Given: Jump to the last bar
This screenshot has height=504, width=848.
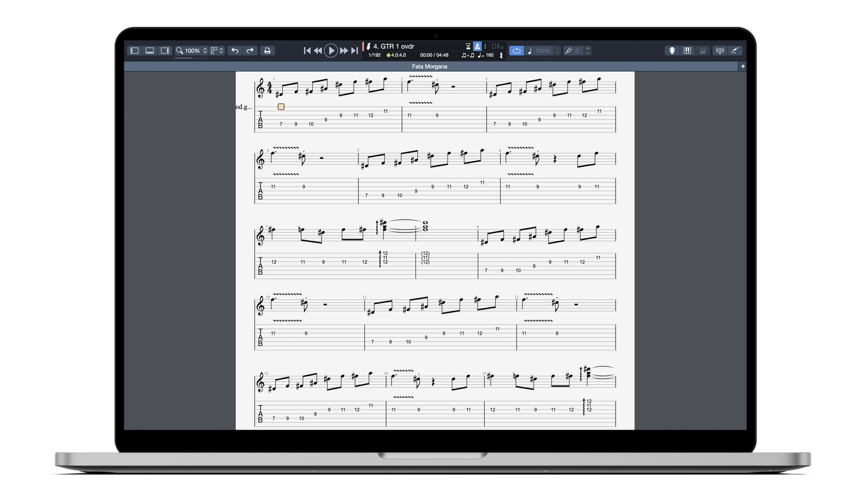Looking at the screenshot, I should [354, 51].
